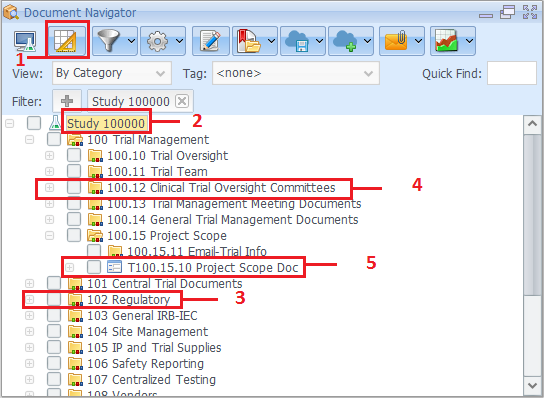The height and width of the screenshot is (398, 544).
Task: Open the index grid ruler tool
Action: (x=66, y=41)
